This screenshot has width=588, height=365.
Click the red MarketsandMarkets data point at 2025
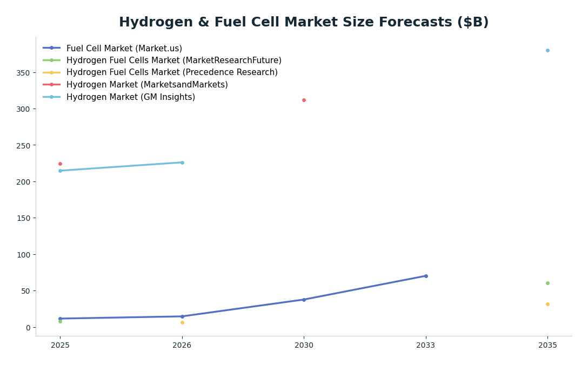(x=60, y=164)
